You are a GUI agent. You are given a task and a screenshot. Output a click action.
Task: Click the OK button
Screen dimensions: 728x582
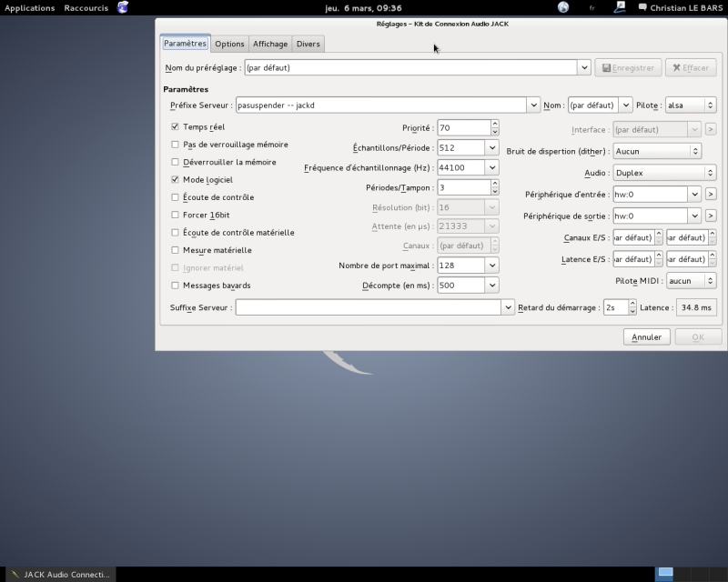click(698, 337)
